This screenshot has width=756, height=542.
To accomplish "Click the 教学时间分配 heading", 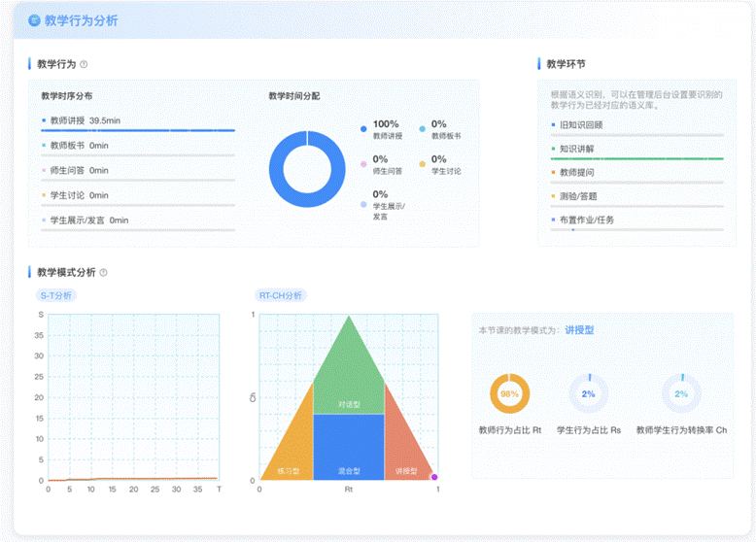I will tap(294, 96).
